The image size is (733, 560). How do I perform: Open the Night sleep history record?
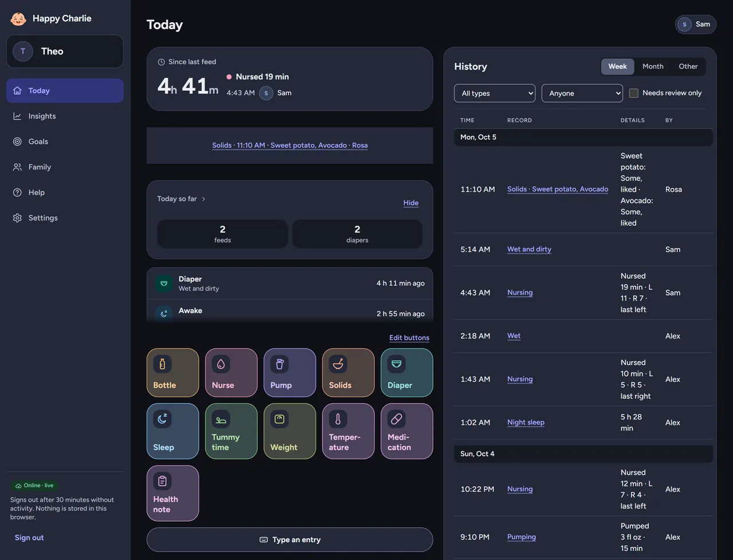[526, 423]
